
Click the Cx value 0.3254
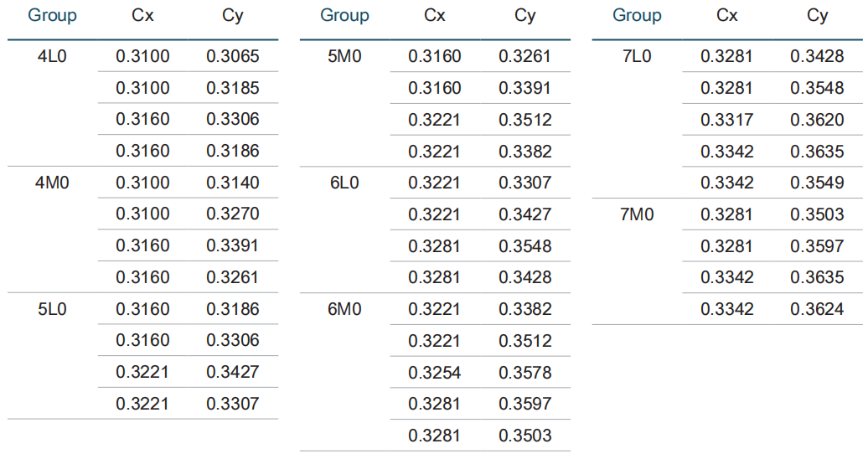pos(435,373)
